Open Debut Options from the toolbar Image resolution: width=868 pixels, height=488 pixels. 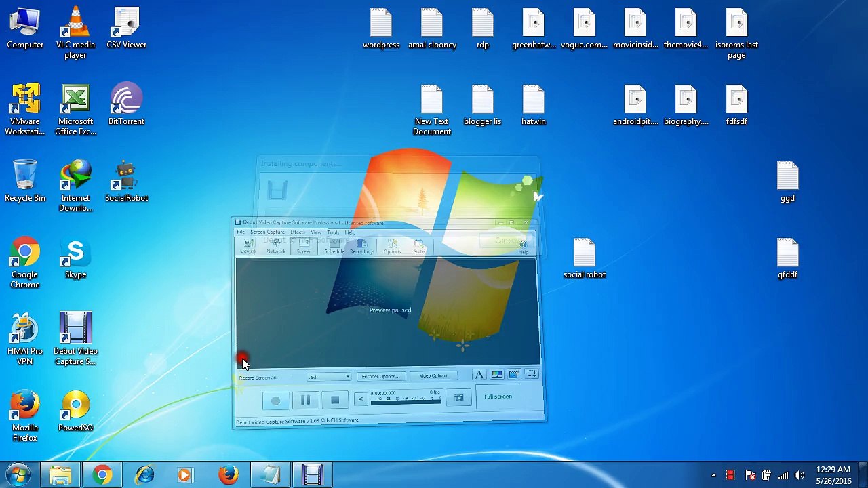[x=392, y=246]
